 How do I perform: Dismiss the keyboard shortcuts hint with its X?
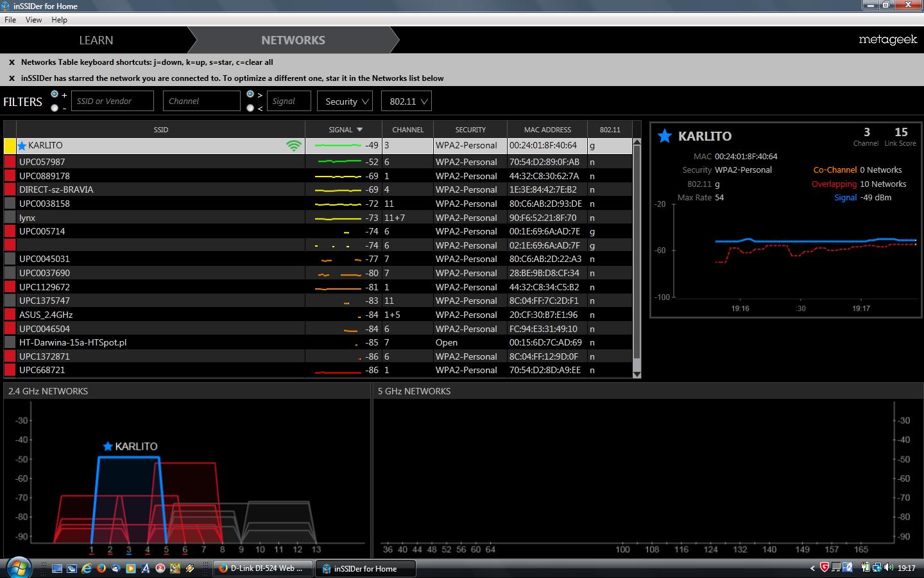[12, 62]
